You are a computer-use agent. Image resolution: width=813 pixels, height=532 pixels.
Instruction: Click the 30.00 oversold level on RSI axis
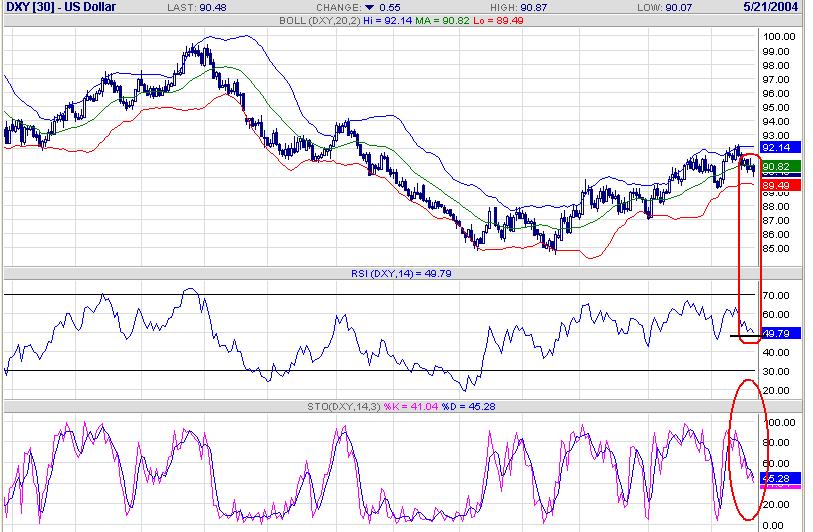[776, 371]
